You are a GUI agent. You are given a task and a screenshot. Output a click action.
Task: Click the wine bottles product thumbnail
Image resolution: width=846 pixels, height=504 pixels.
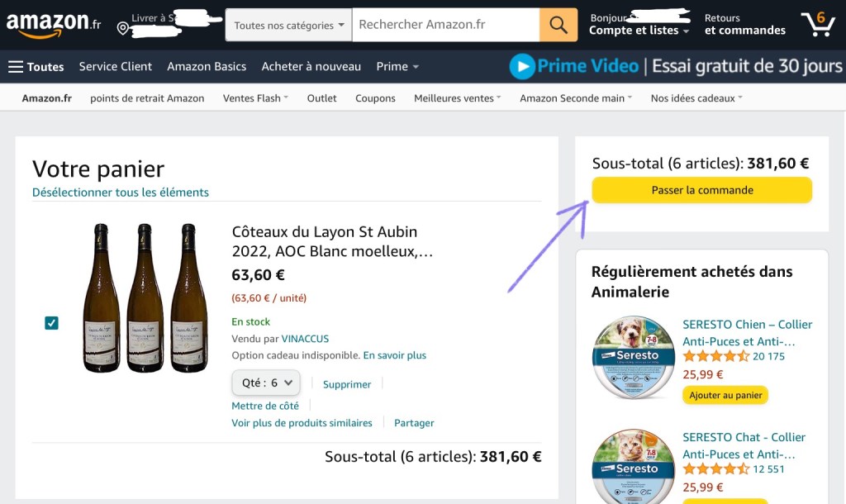[145, 297]
